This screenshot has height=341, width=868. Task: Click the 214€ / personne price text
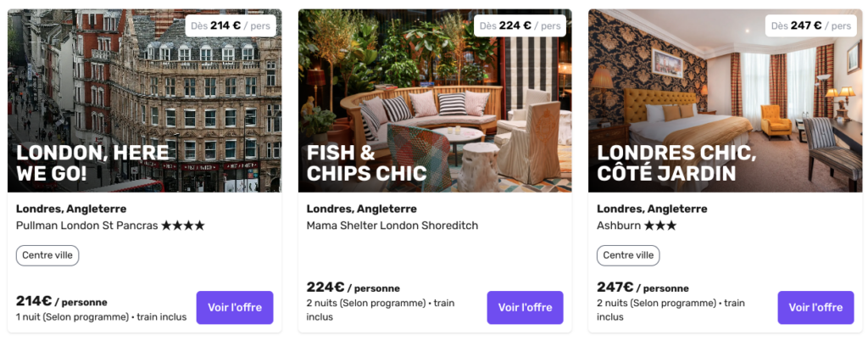pyautogui.click(x=61, y=302)
